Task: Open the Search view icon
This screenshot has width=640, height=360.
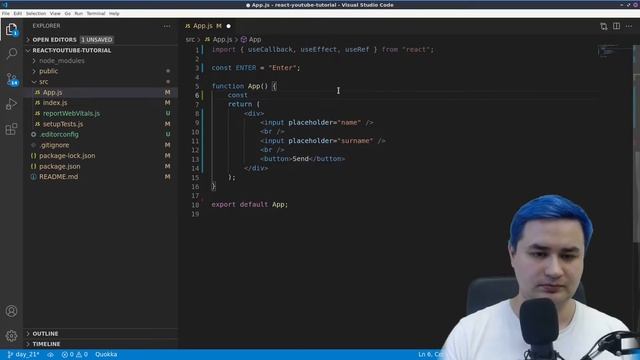Action: pyautogui.click(x=11, y=53)
